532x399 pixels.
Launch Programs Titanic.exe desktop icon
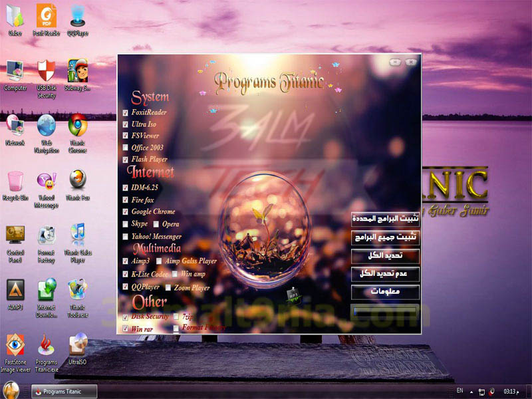47,353
